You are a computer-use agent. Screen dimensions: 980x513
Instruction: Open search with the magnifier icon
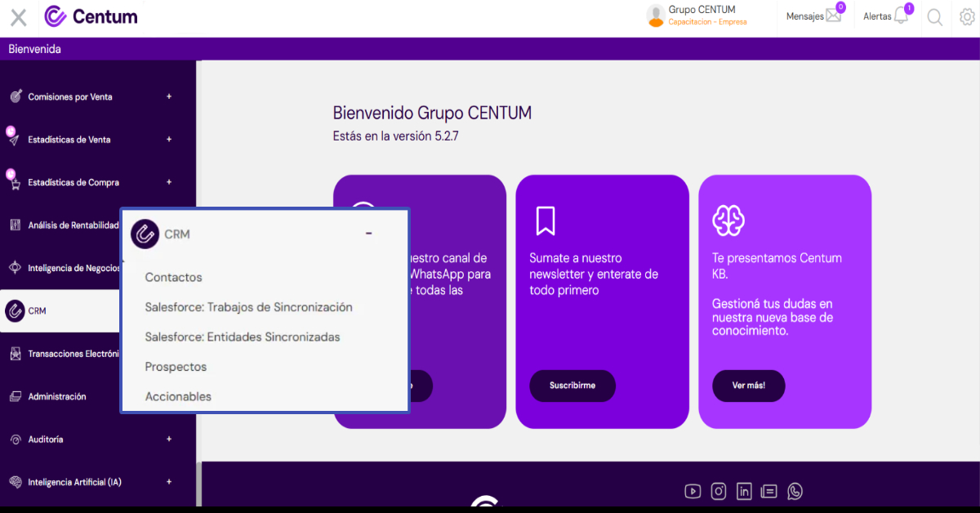935,17
